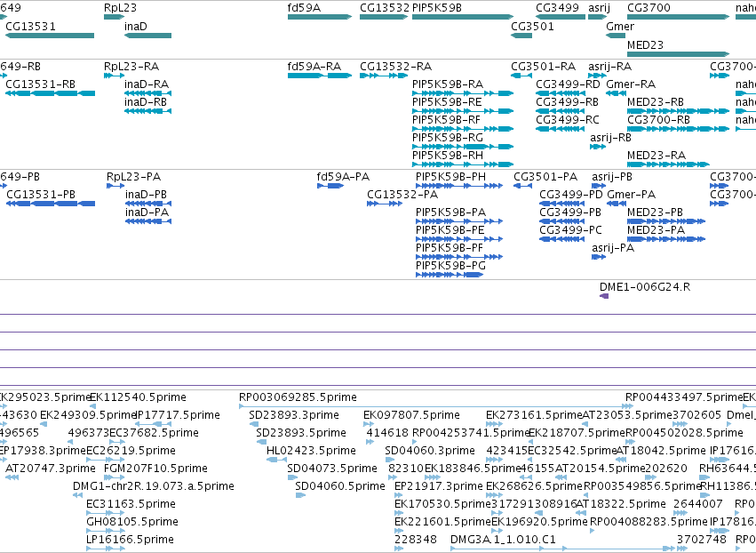The width and height of the screenshot is (756, 553).
Task: Select transcript CG13531-RB
Action: [50, 93]
